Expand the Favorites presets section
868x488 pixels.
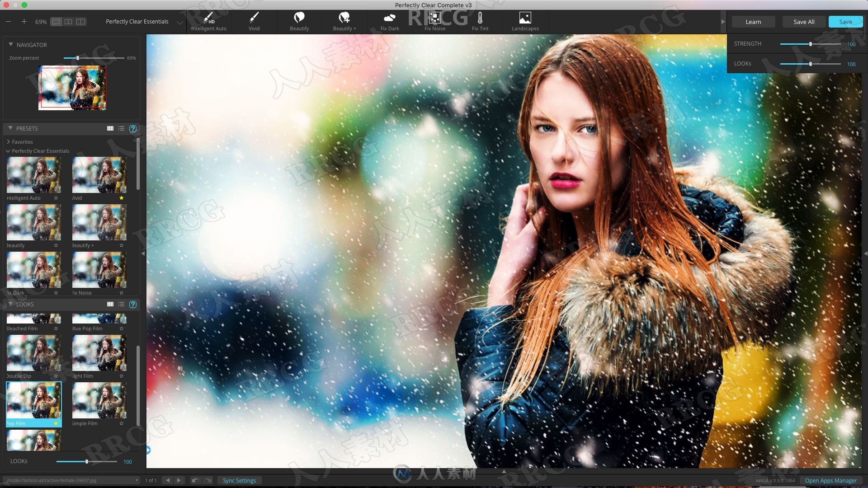pos(22,141)
